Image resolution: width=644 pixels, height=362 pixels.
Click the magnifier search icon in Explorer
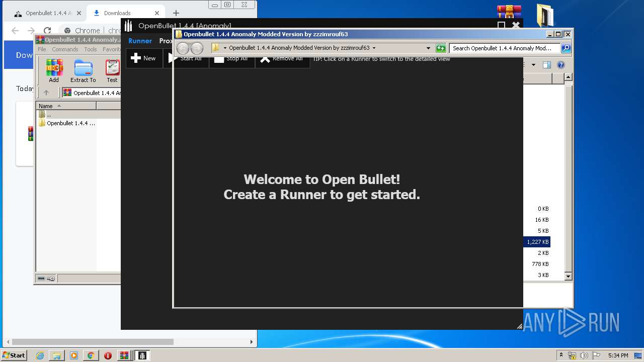point(566,48)
